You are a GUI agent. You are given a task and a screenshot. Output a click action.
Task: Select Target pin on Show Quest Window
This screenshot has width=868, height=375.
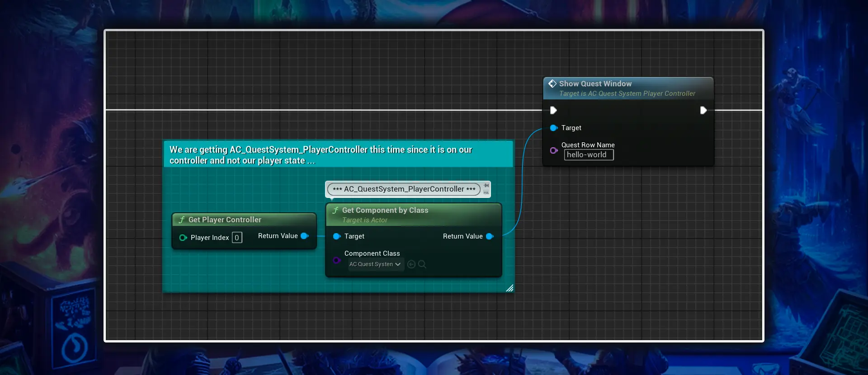[x=553, y=128]
